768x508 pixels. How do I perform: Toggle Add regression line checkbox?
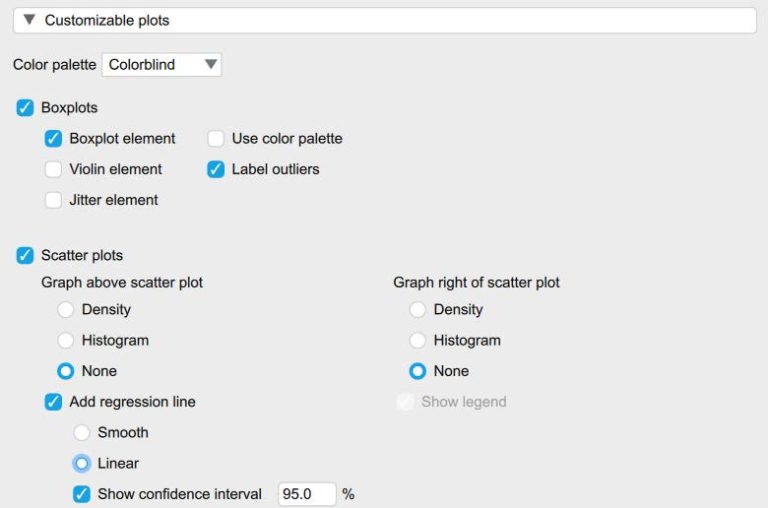(53, 402)
